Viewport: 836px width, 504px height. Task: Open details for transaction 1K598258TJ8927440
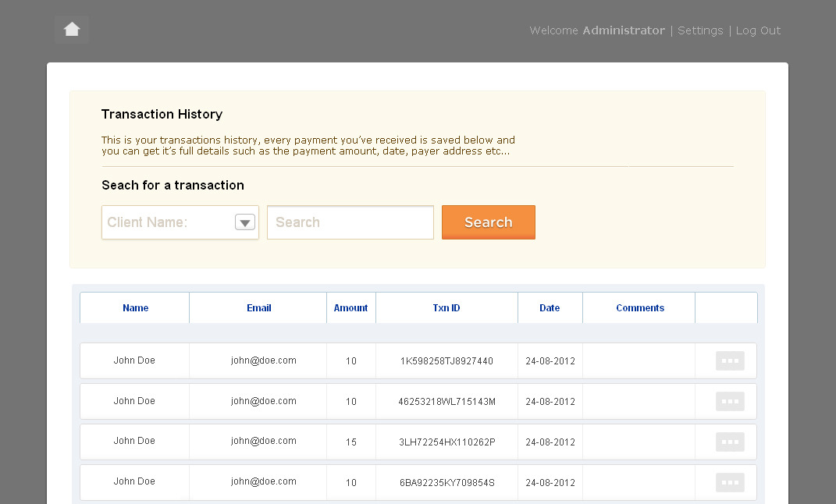pyautogui.click(x=730, y=360)
